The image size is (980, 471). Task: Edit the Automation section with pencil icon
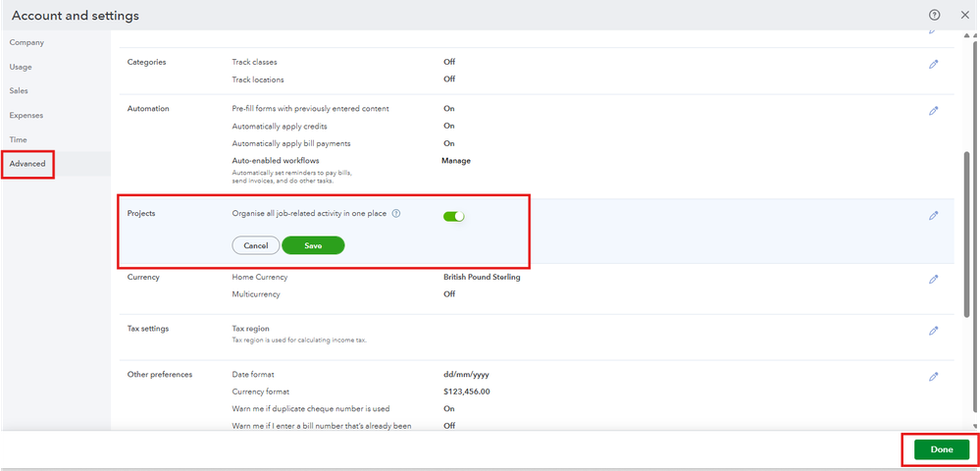click(933, 111)
